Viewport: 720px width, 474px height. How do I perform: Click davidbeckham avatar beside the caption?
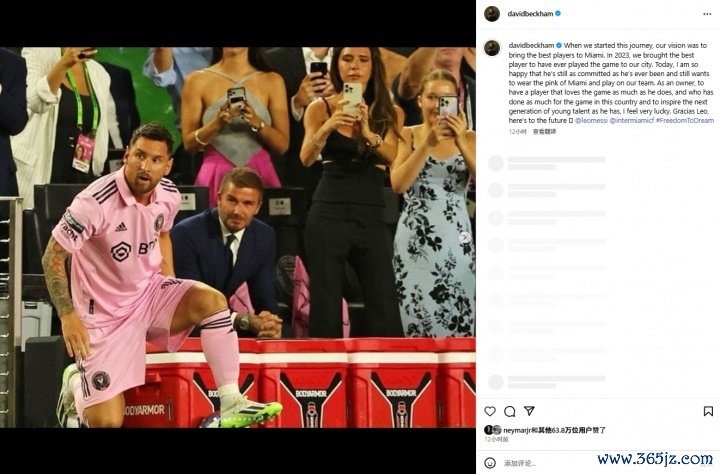pos(492,48)
